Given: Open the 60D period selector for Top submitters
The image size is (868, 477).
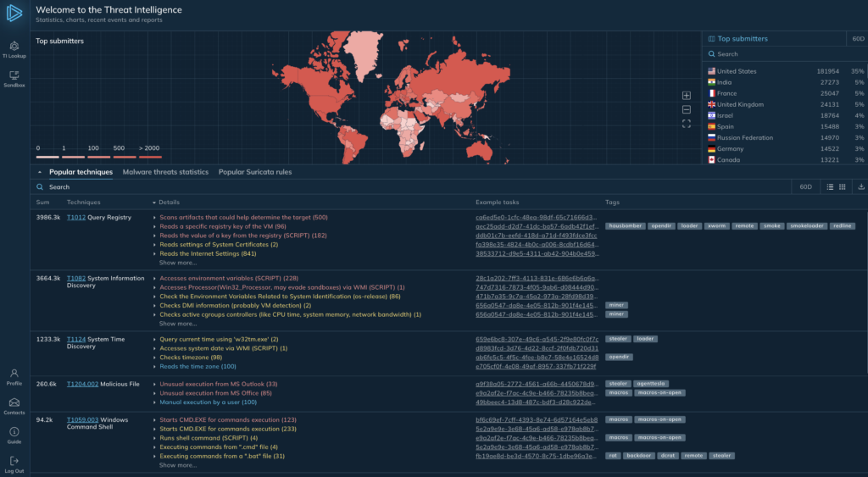Looking at the screenshot, I should coord(857,39).
